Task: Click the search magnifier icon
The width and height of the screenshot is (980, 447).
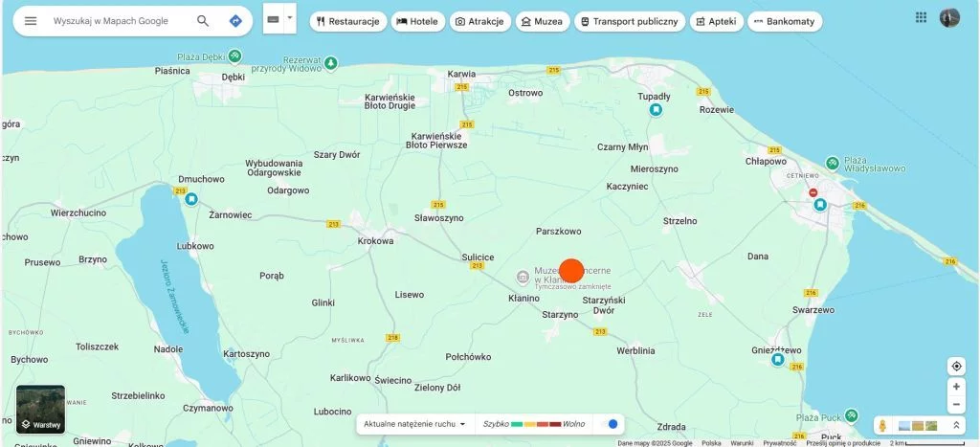Action: tap(203, 21)
